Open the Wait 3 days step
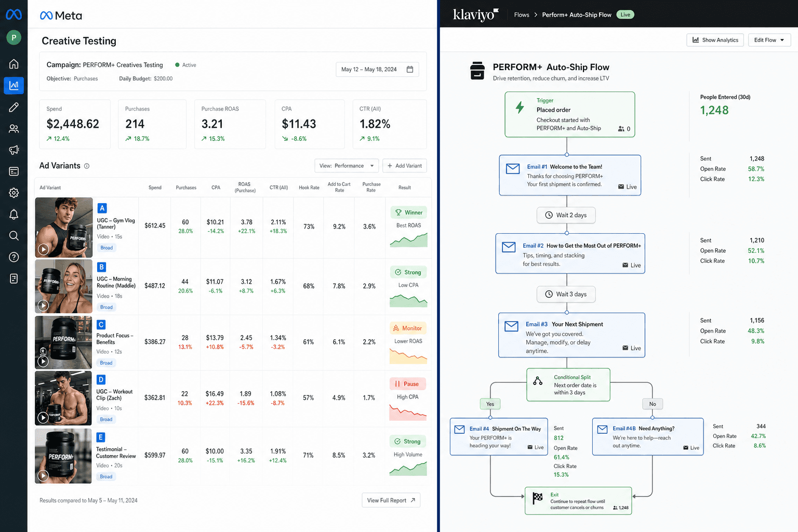 tap(566, 294)
